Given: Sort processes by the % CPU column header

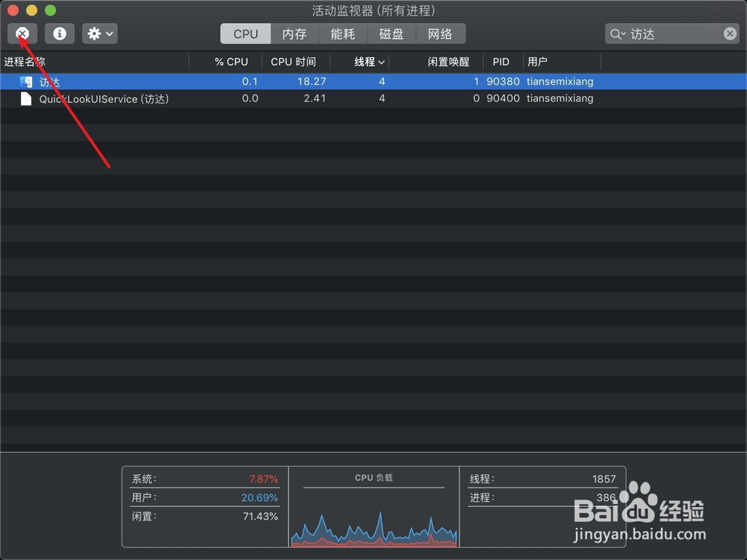Looking at the screenshot, I should pyautogui.click(x=230, y=62).
